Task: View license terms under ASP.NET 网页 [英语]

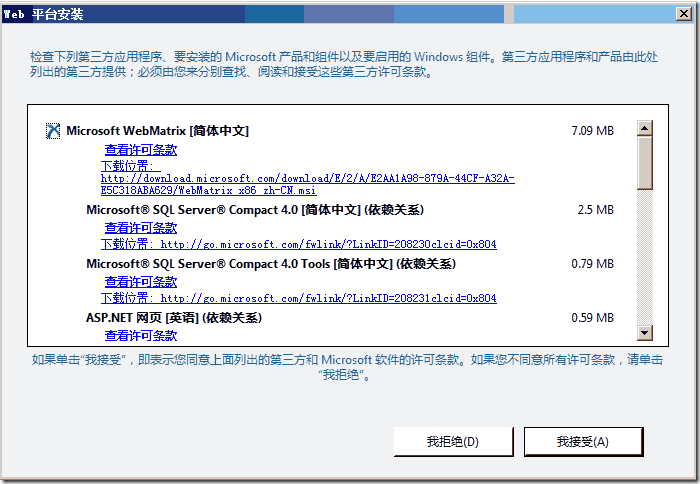Action: [141, 336]
